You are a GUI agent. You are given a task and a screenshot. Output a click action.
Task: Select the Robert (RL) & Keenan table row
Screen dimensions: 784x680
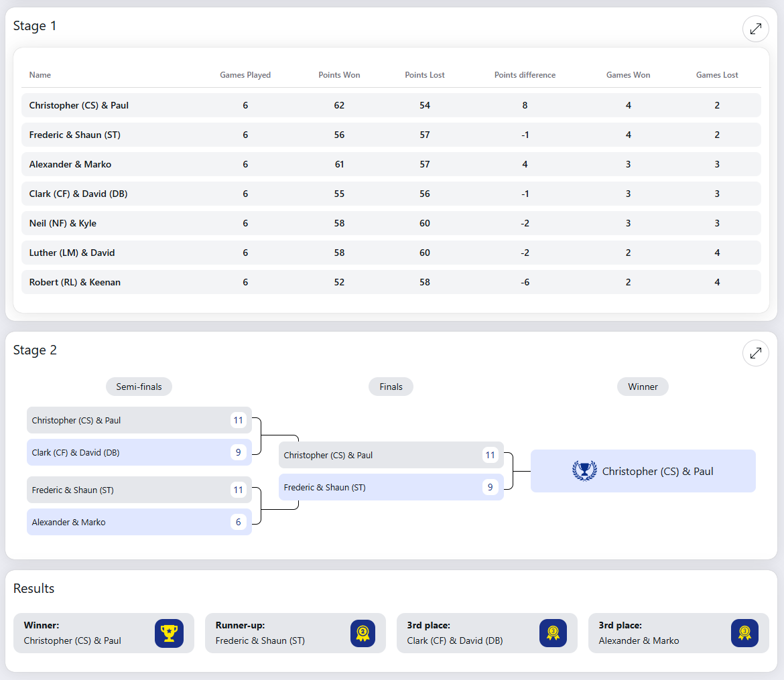(x=391, y=282)
